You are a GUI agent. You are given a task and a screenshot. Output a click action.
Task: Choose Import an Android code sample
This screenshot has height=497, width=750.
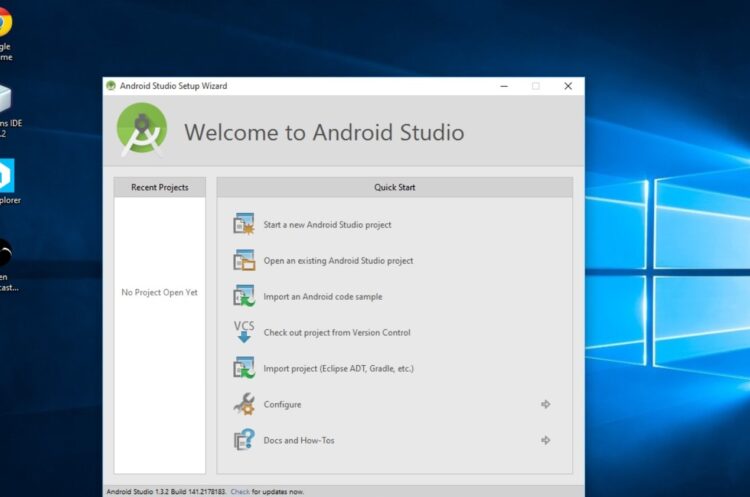(323, 297)
